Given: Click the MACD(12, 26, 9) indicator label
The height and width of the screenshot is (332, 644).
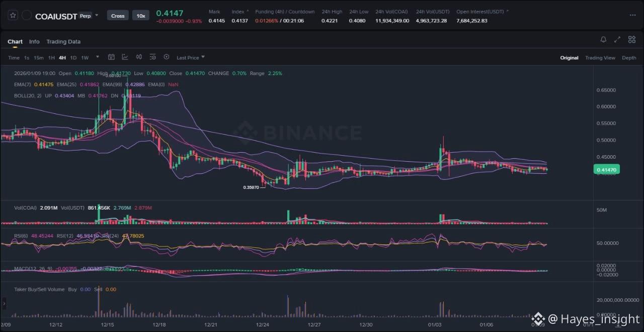Looking at the screenshot, I should [x=33, y=269].
